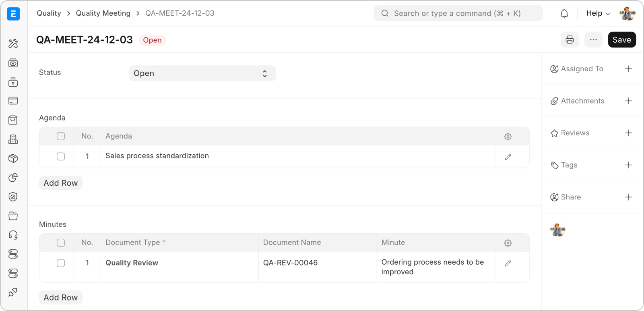The height and width of the screenshot is (311, 644).
Task: Add a tag with the plus icon
Action: 628,165
